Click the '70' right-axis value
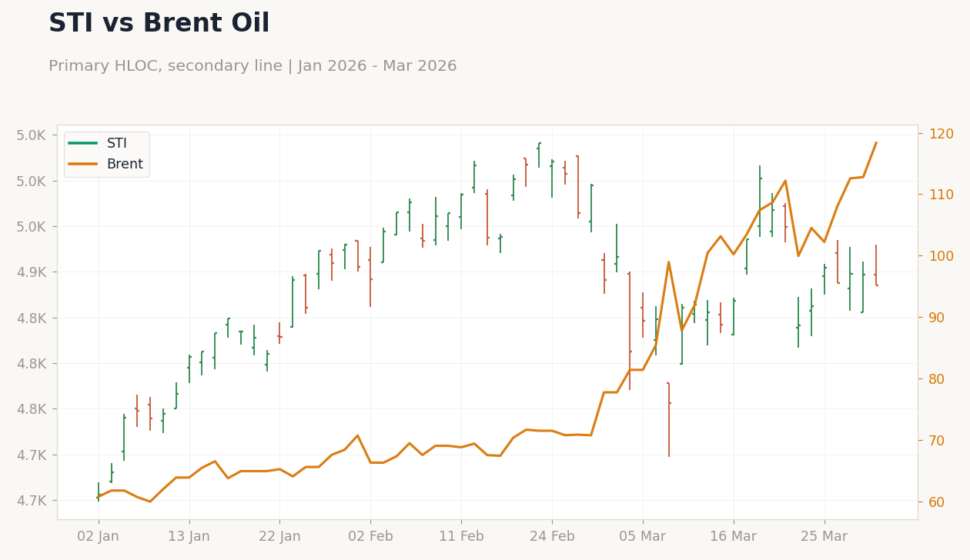This screenshot has height=560, width=970. (x=937, y=440)
